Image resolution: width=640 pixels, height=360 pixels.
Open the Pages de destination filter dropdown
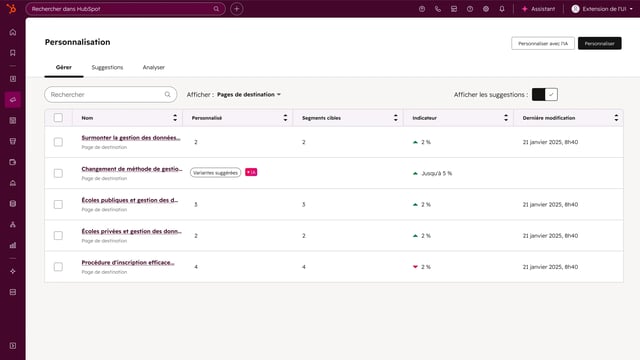pos(249,94)
